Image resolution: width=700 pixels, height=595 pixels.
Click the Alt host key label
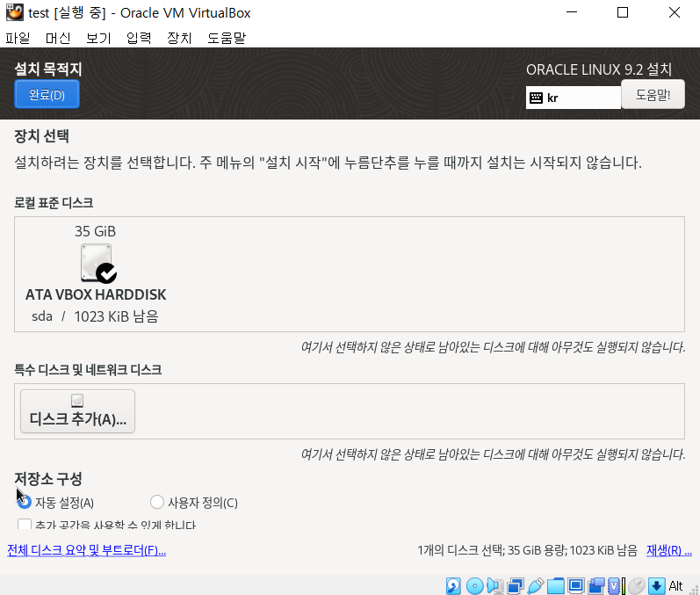click(676, 585)
